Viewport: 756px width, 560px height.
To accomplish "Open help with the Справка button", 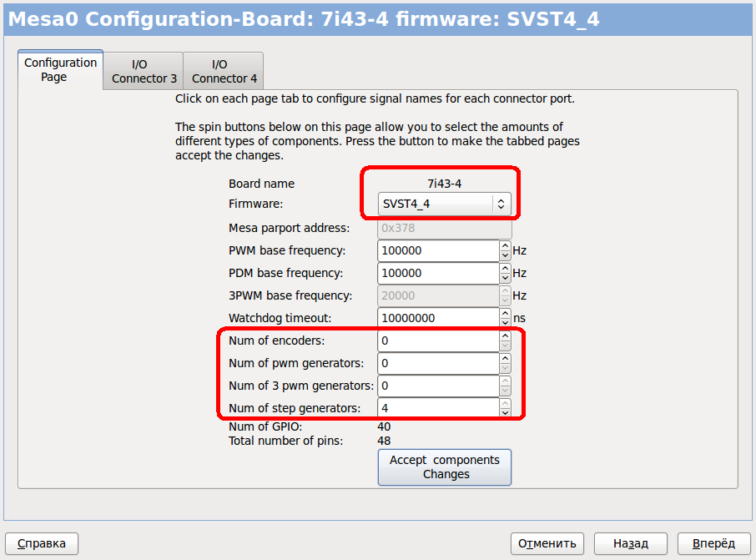I will [42, 543].
